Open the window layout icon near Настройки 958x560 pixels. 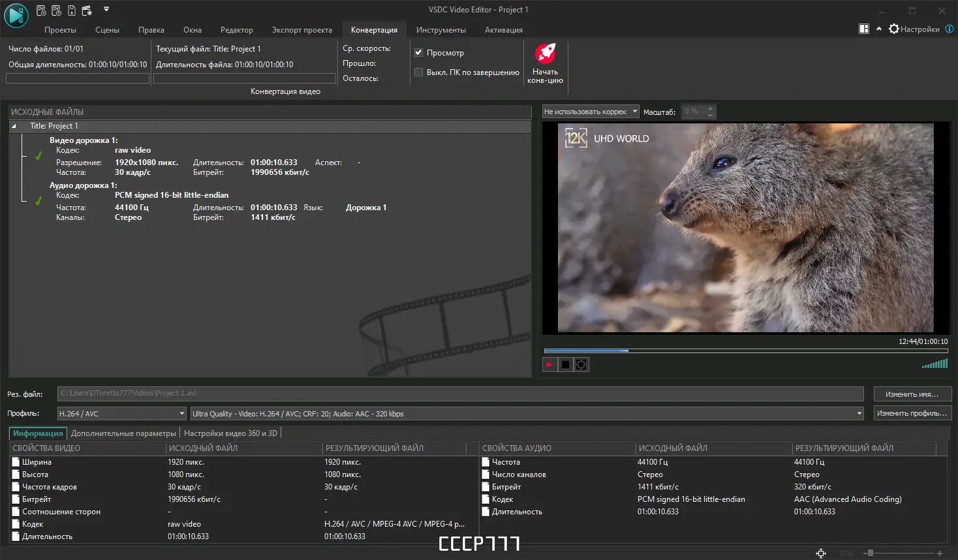point(864,29)
